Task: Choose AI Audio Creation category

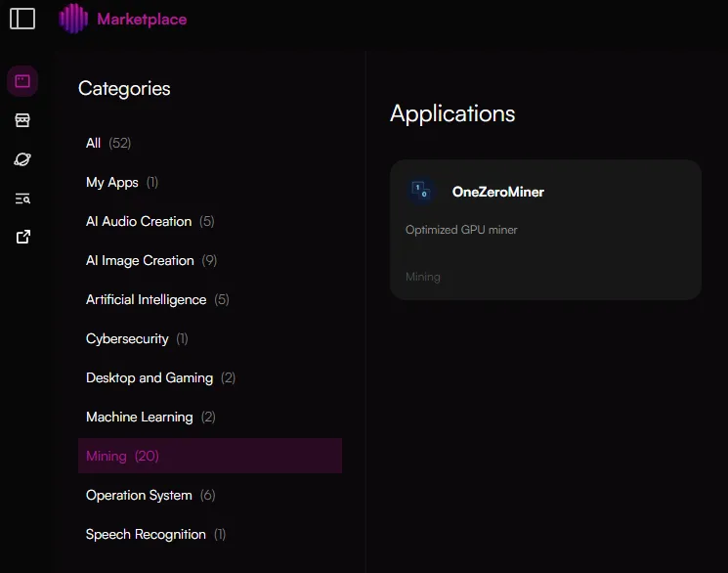Action: (210, 221)
